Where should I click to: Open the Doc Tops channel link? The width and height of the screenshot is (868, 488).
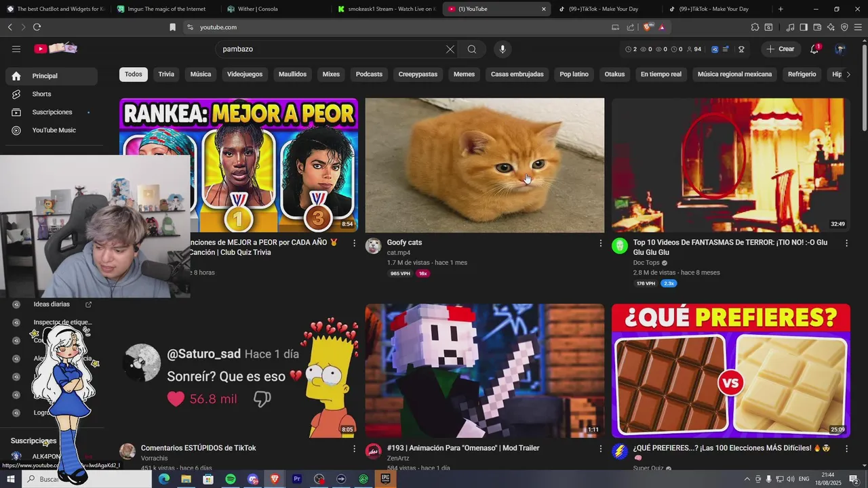click(646, 263)
